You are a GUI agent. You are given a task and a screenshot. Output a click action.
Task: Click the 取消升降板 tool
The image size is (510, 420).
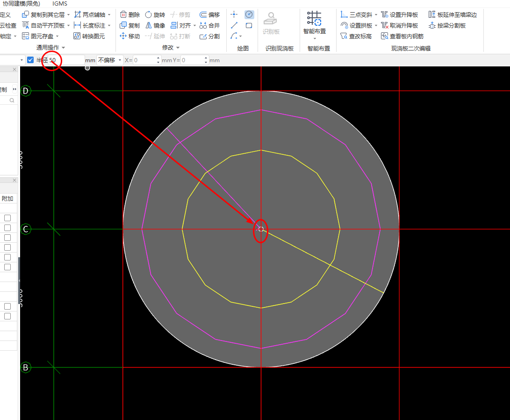tap(399, 25)
